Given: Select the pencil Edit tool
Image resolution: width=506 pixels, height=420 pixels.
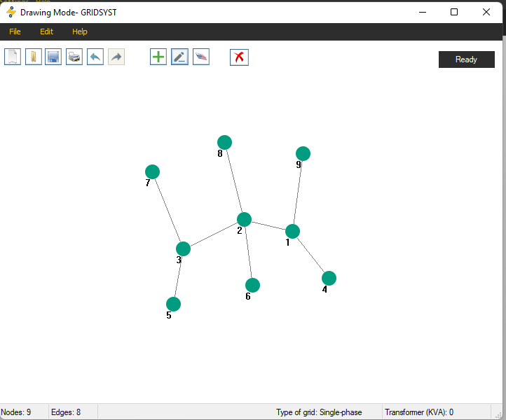Looking at the screenshot, I should (x=179, y=57).
